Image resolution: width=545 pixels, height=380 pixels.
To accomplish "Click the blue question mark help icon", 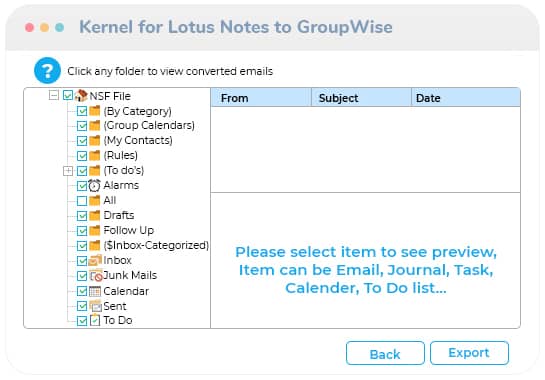I will (x=47, y=71).
